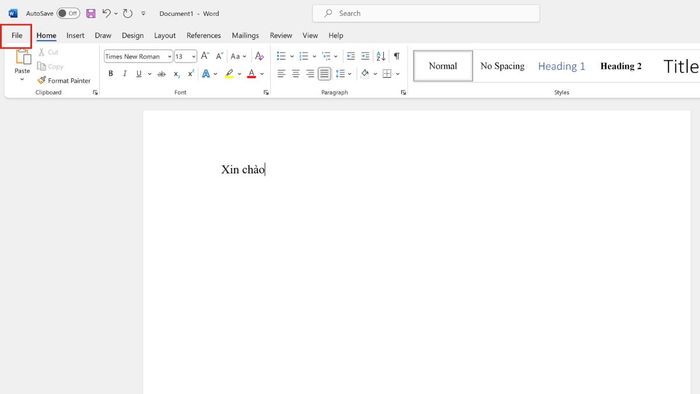Align text left

(x=281, y=74)
